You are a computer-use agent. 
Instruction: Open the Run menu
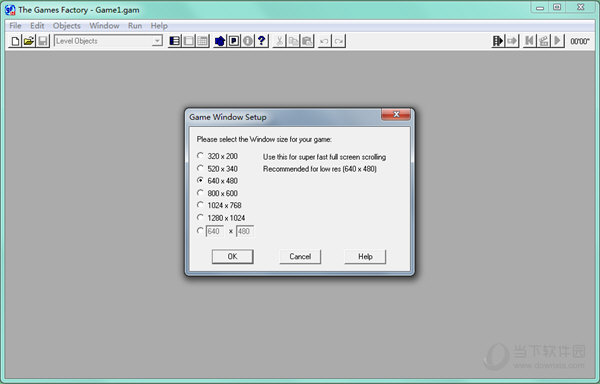[135, 26]
